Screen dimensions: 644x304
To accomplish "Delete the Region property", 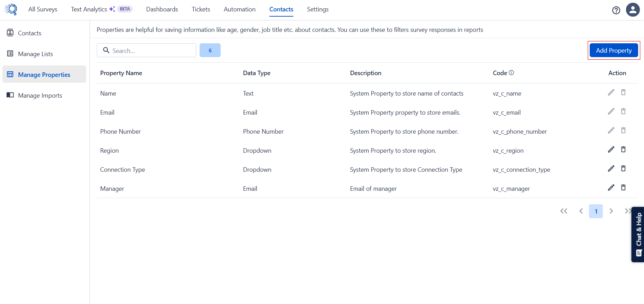I will (623, 150).
